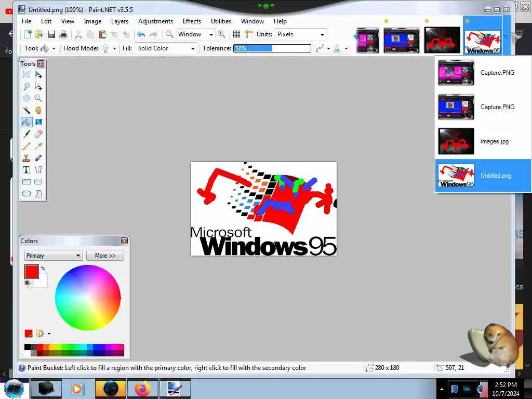
Task: Select the Pan hand tool
Action: tap(38, 110)
